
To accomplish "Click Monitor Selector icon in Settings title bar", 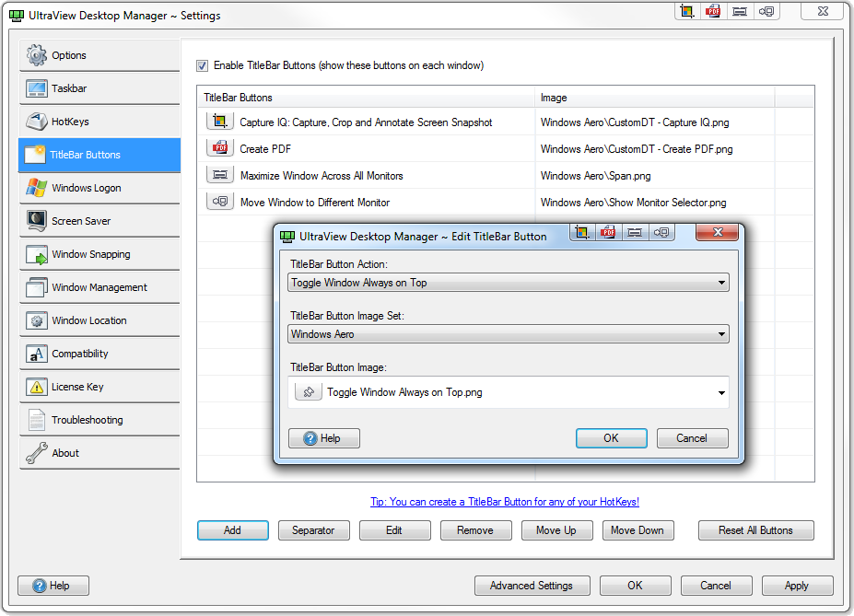I will click(x=766, y=11).
